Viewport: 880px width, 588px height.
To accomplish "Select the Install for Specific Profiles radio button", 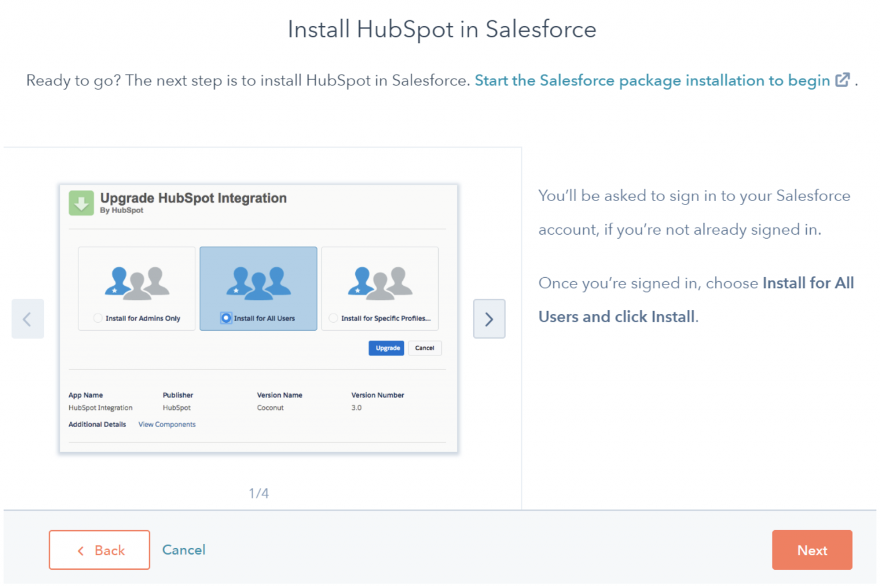I will tap(333, 318).
